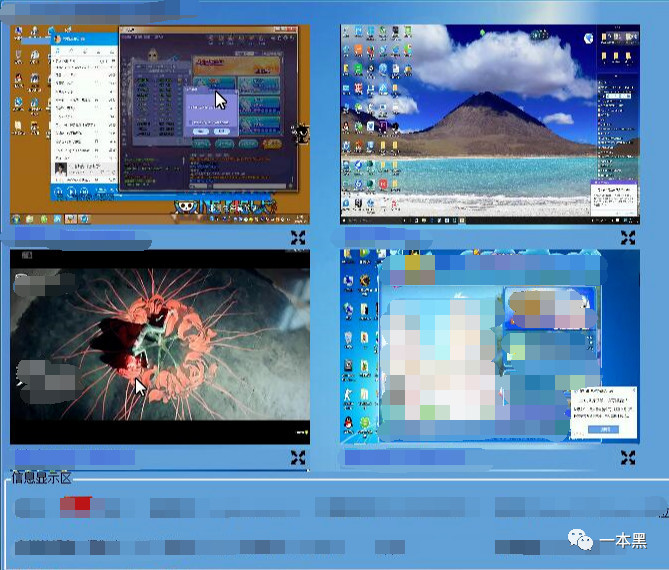Click white popup in mountain-lake desktop preview
The height and width of the screenshot is (570, 669).
(x=614, y=198)
